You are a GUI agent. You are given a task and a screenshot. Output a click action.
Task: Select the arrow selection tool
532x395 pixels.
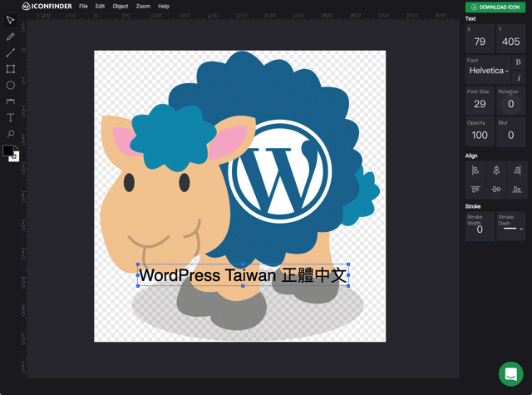(x=10, y=21)
